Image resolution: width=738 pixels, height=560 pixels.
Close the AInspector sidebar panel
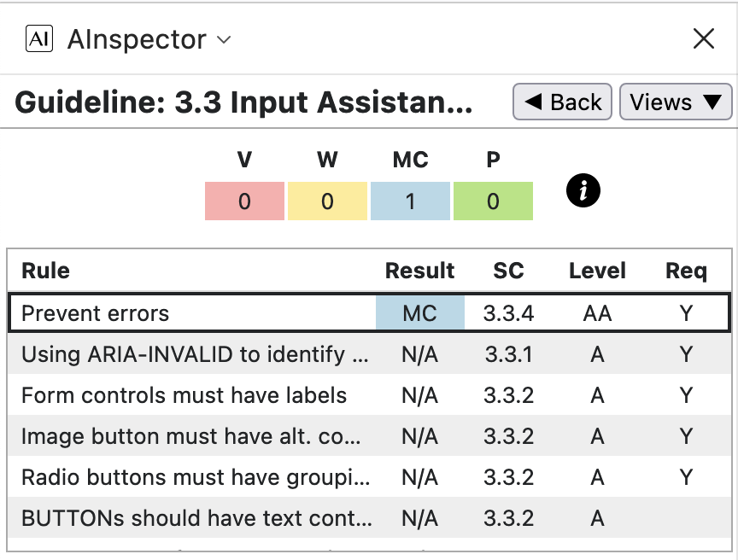(x=703, y=39)
